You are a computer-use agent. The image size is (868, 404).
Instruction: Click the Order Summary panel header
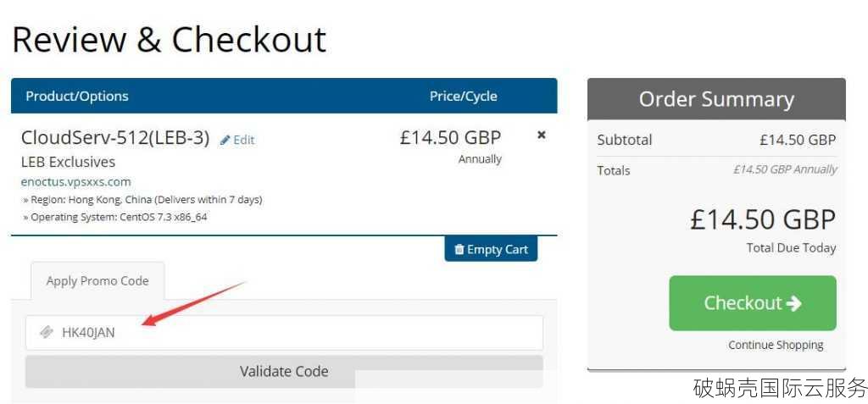[x=716, y=99]
